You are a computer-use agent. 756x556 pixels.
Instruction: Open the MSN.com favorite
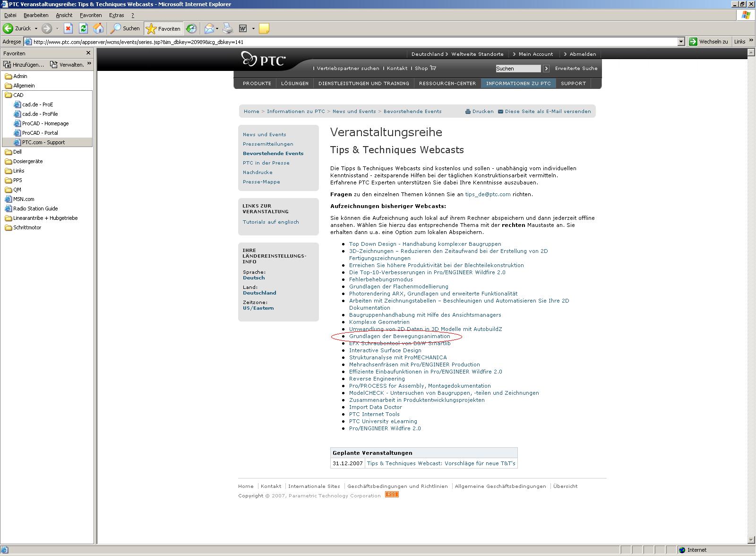tap(19, 199)
